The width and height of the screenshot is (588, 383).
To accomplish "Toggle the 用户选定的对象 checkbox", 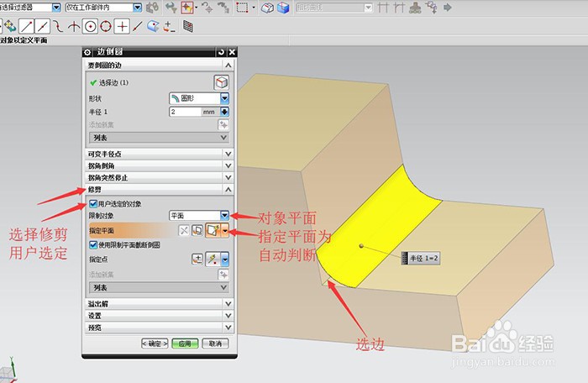I will [93, 204].
